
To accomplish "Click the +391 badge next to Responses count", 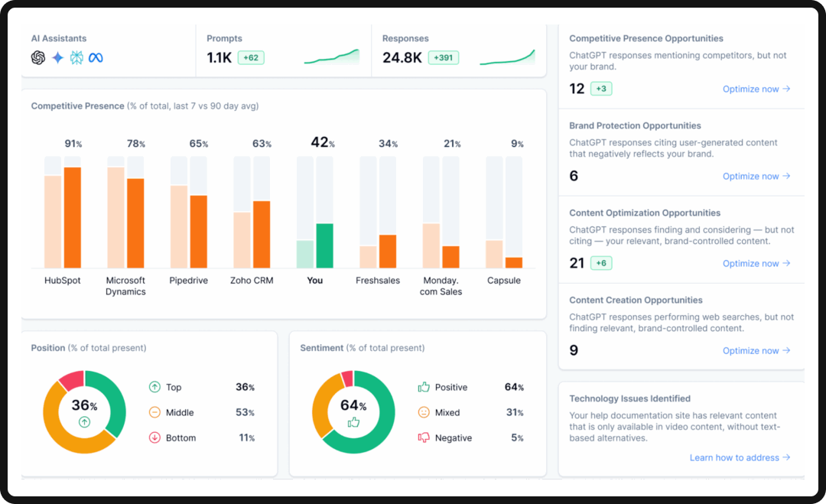I will coord(444,57).
